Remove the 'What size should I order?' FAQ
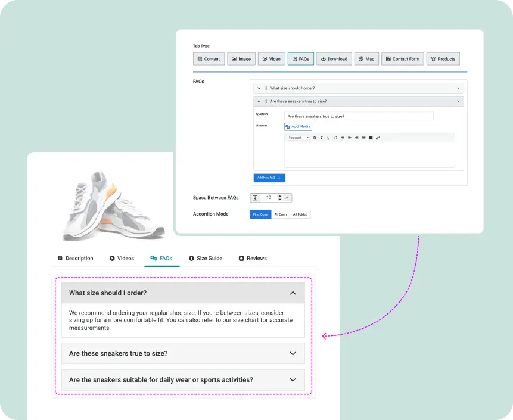The height and width of the screenshot is (420, 513). pos(458,88)
